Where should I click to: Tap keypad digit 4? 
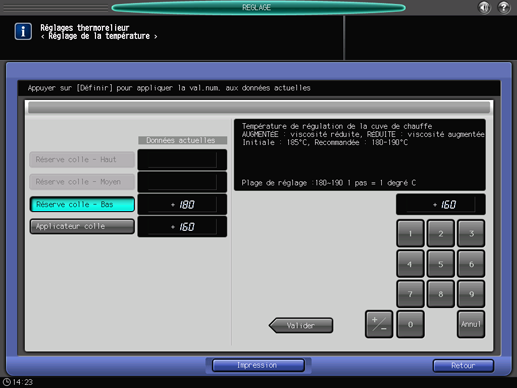[x=410, y=264]
